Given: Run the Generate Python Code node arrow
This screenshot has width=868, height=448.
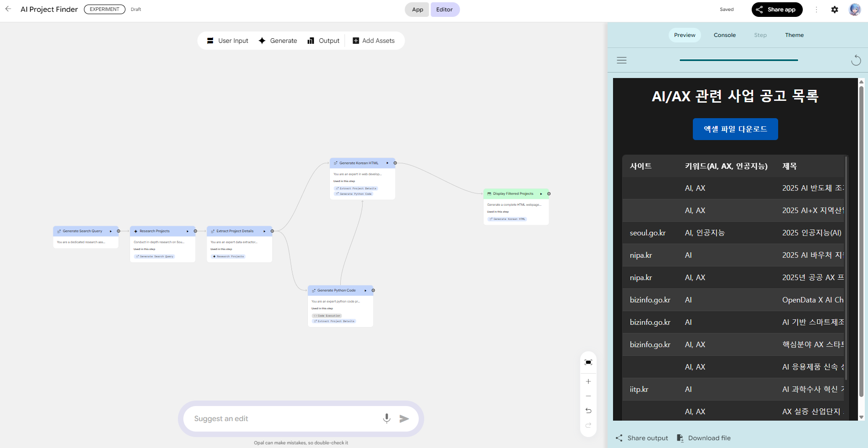Looking at the screenshot, I should tap(365, 291).
